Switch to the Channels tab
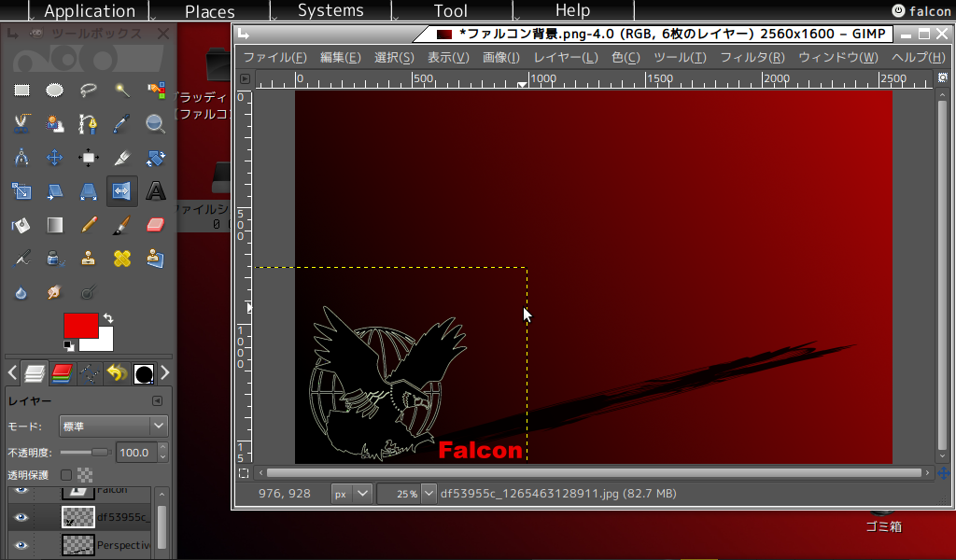The height and width of the screenshot is (560, 956). pyautogui.click(x=63, y=373)
